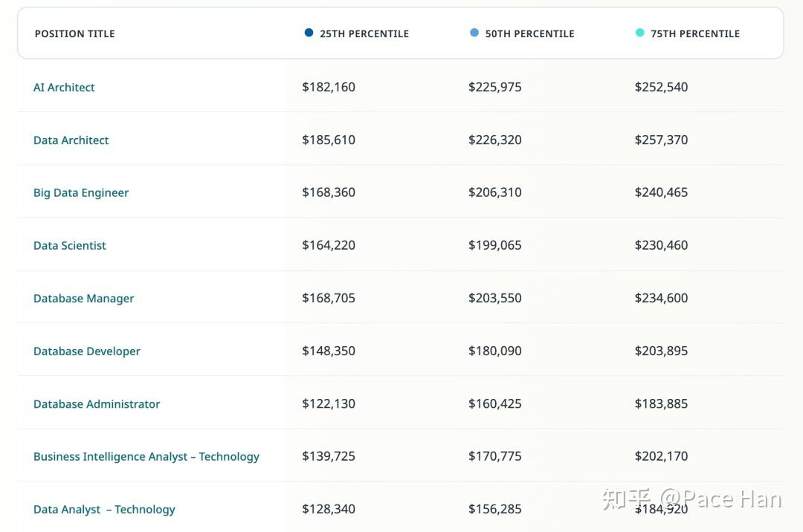The image size is (803, 532).
Task: Open the AI Architect position link
Action: [64, 88]
